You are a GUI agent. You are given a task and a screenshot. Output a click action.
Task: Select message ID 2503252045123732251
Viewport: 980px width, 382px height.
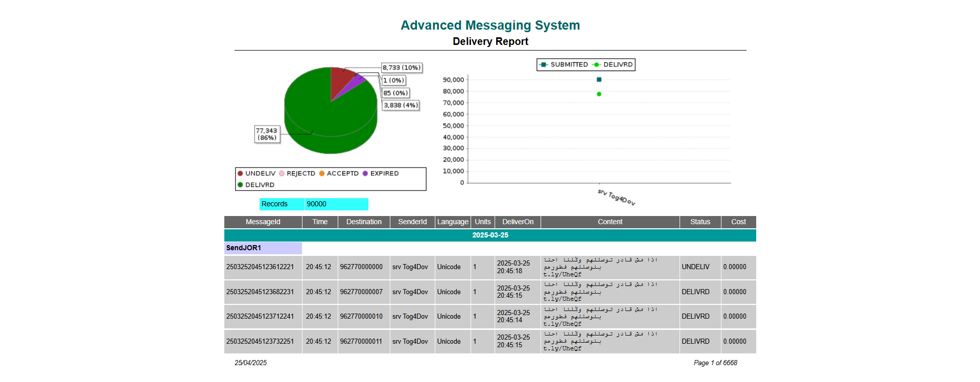click(260, 342)
